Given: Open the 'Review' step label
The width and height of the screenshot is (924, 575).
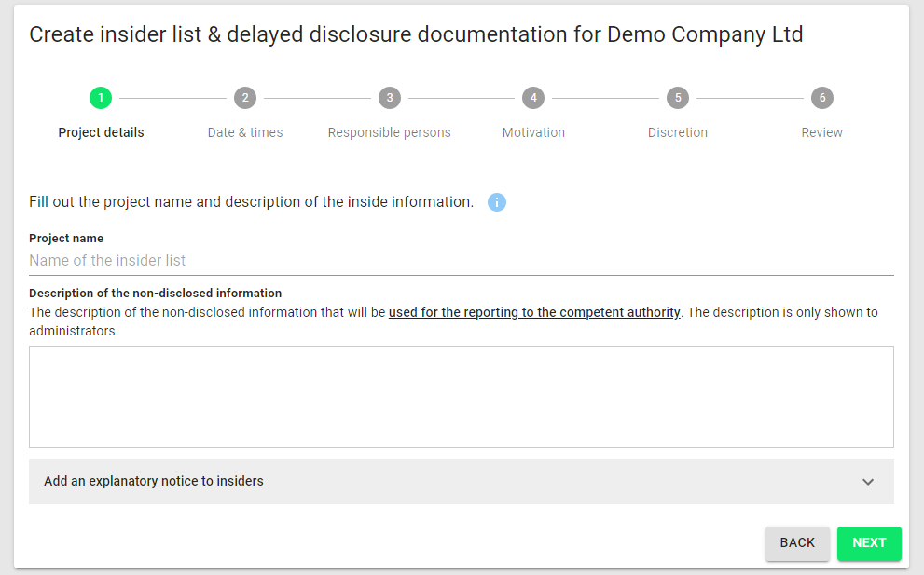Looking at the screenshot, I should (x=822, y=132).
